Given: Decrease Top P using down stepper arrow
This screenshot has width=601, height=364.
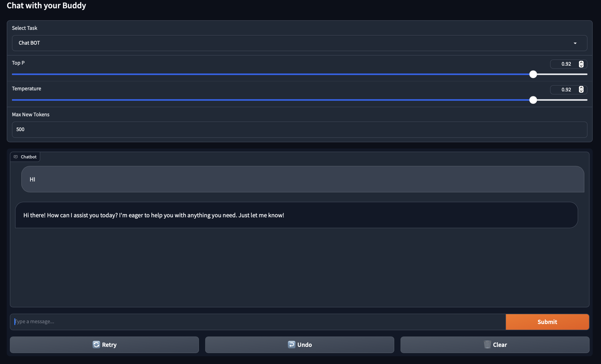Looking at the screenshot, I should point(581,66).
